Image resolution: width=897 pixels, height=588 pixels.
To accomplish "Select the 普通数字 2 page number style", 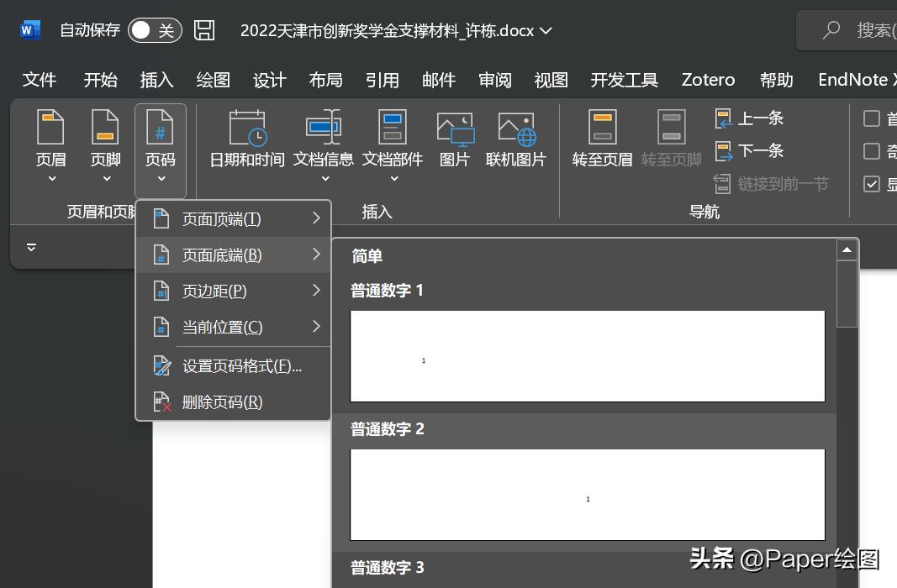I will 587,494.
